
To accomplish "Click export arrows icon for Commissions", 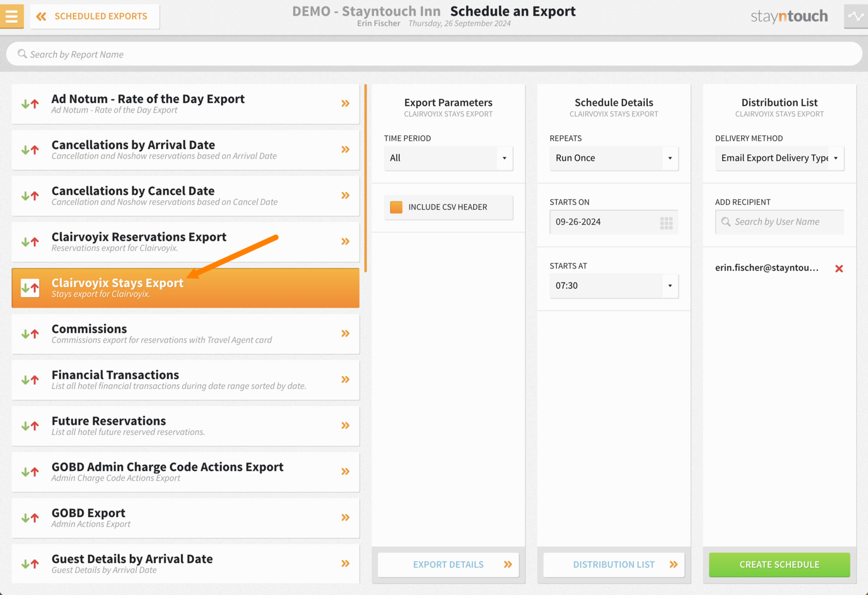I will pos(30,334).
